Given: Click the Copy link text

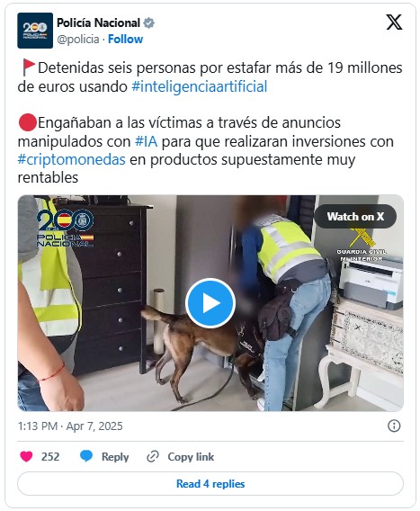Looking at the screenshot, I should [191, 457].
